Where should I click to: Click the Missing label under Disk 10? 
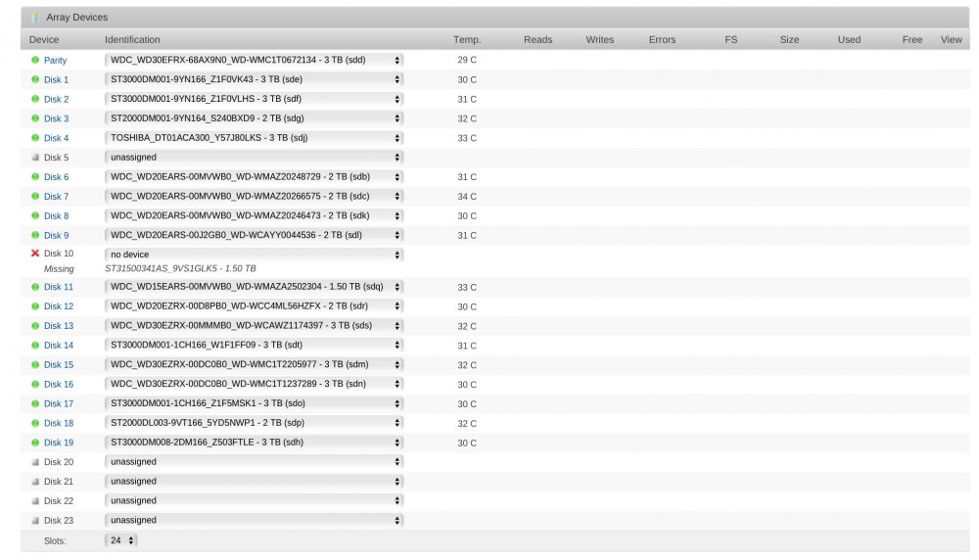(x=59, y=269)
